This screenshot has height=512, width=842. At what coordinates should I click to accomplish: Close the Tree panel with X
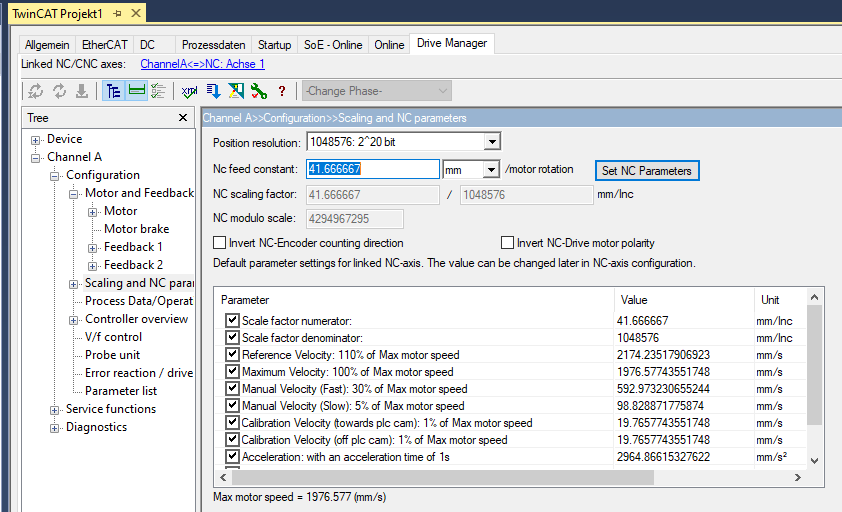183,117
